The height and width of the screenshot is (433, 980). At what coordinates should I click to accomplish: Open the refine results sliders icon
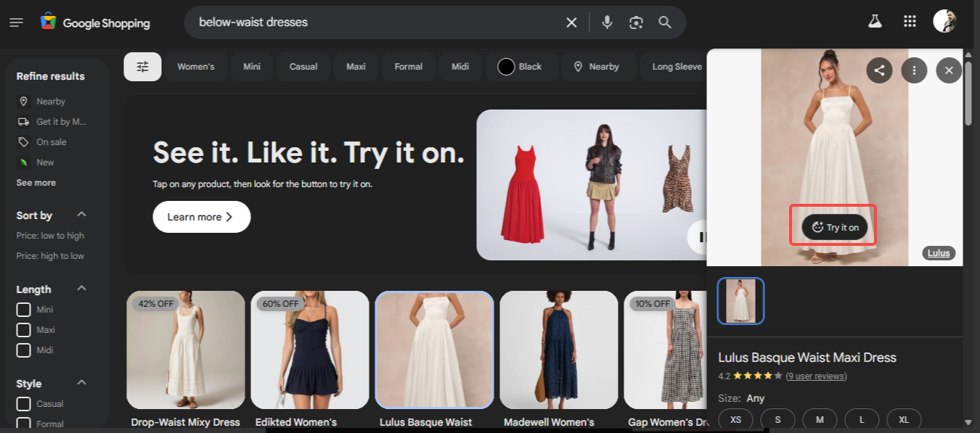(142, 66)
